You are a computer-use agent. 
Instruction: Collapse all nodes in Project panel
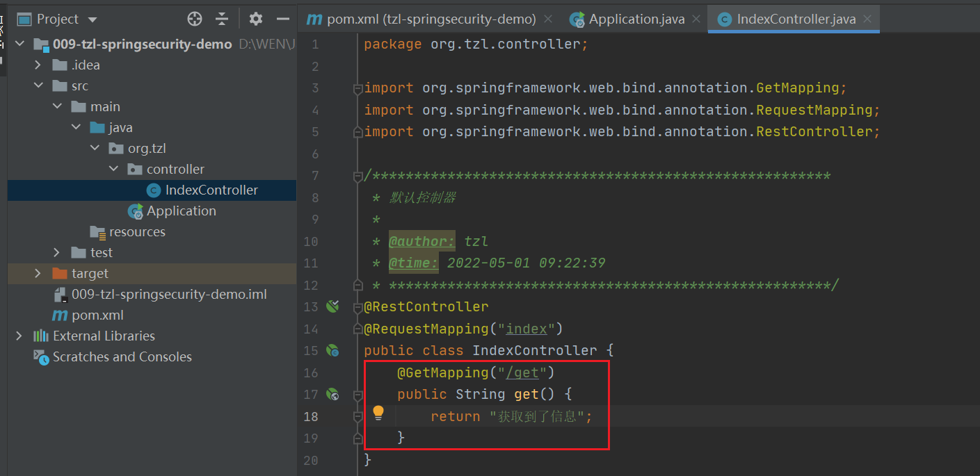coord(222,19)
